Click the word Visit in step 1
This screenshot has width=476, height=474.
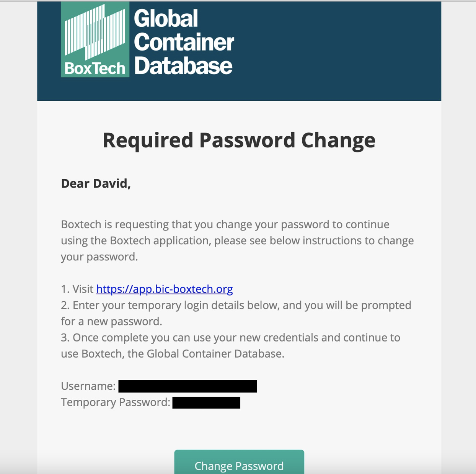click(83, 289)
